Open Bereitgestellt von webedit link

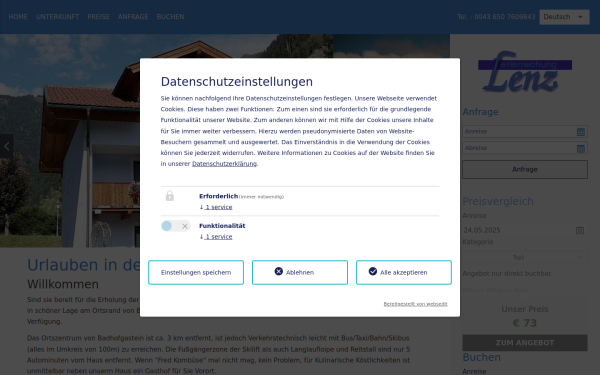[x=415, y=304]
